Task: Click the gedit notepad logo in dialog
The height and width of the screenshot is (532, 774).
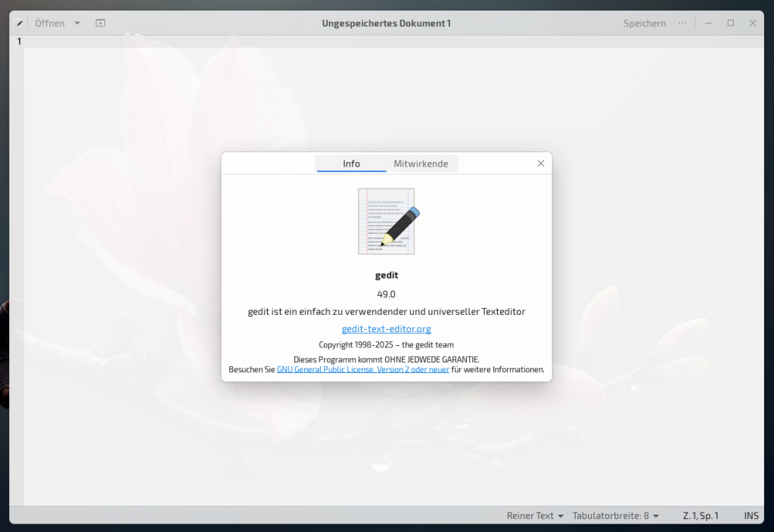Action: pos(387,221)
